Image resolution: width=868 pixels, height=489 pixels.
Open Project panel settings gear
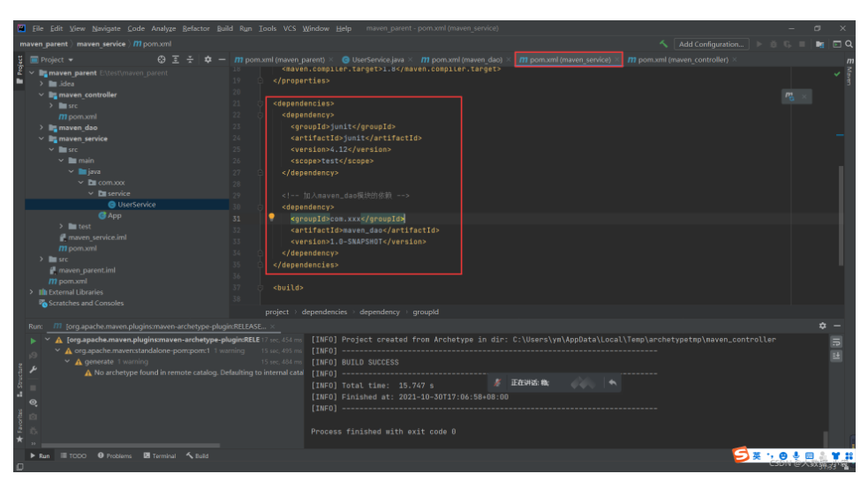(x=208, y=60)
